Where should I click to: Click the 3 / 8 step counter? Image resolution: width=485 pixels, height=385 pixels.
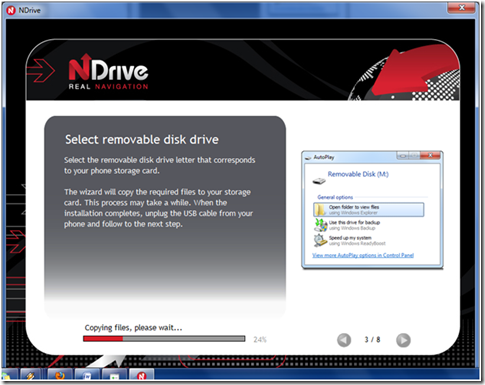372,340
